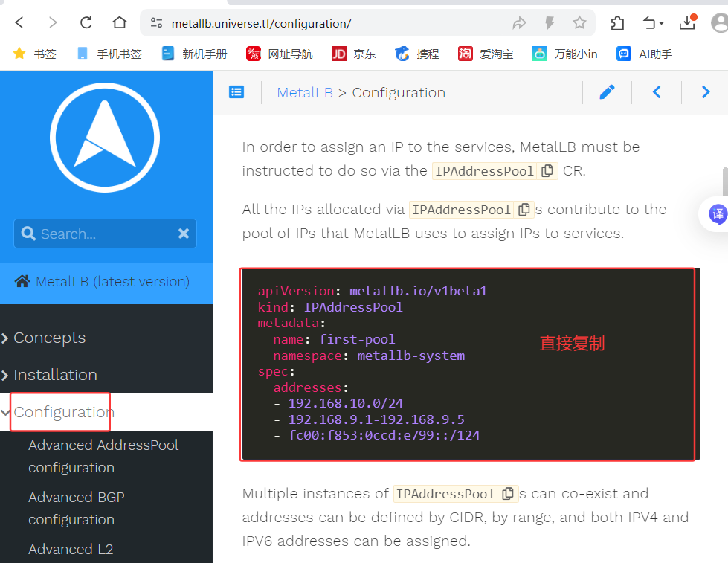
Task: Open the downloads icon
Action: 687,22
